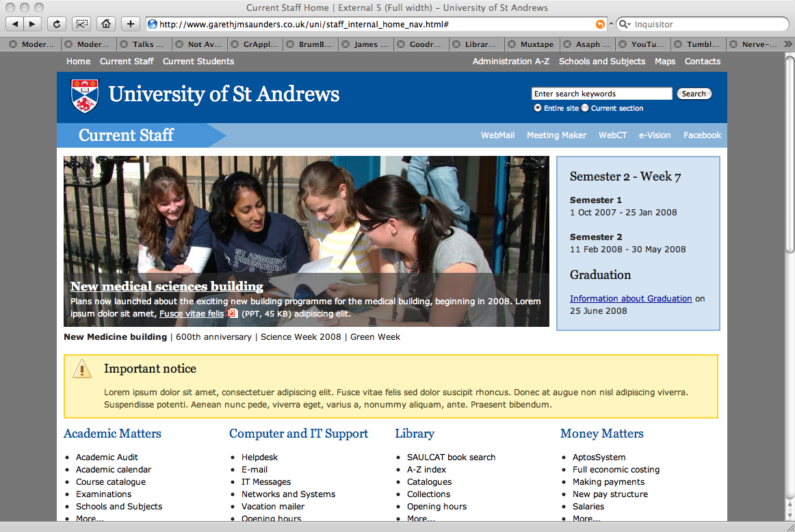
Task: Open the Inquisitor search magnifier dropdown
Action: [x=624, y=24]
